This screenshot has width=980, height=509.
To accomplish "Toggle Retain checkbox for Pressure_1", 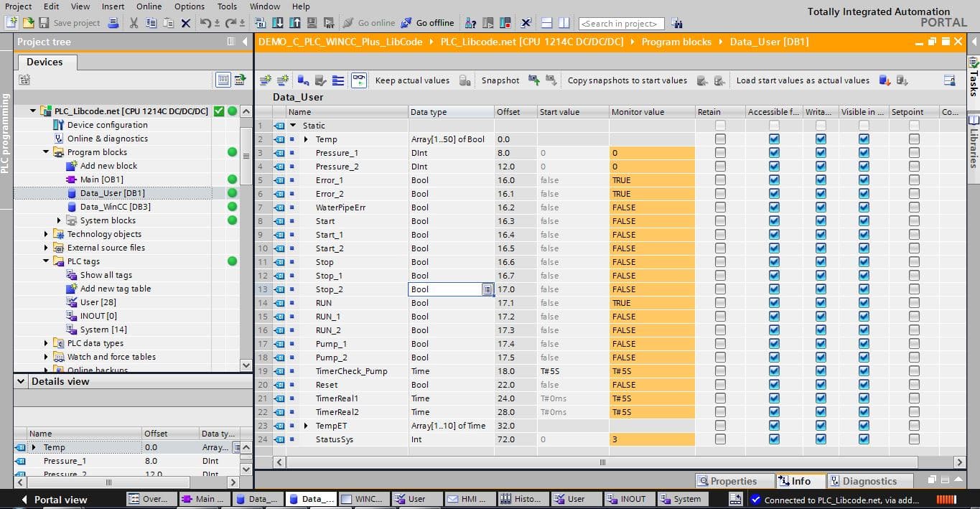I will (x=720, y=153).
